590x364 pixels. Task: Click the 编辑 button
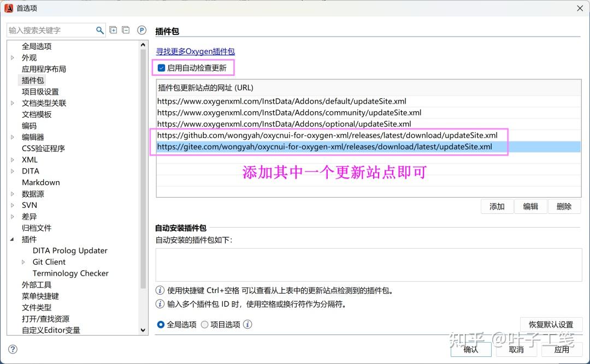pyautogui.click(x=530, y=206)
